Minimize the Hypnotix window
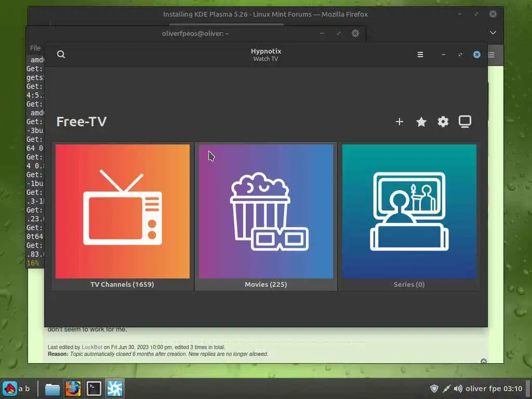 pos(444,55)
